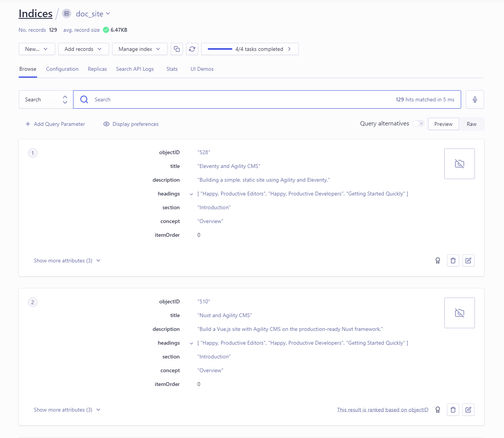This screenshot has height=438, width=504.
Task: Click description "Building a simple, static site" value
Action: pos(264,180)
